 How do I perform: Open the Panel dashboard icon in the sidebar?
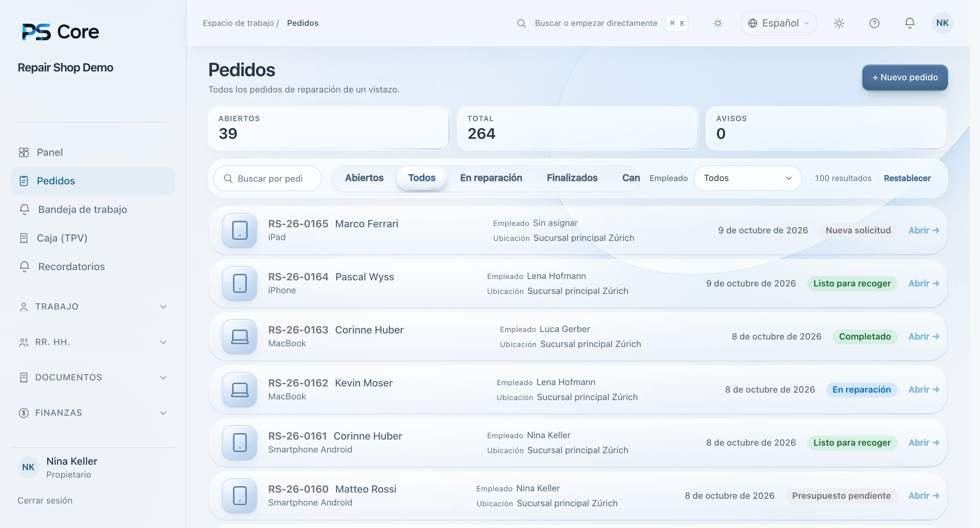point(23,152)
